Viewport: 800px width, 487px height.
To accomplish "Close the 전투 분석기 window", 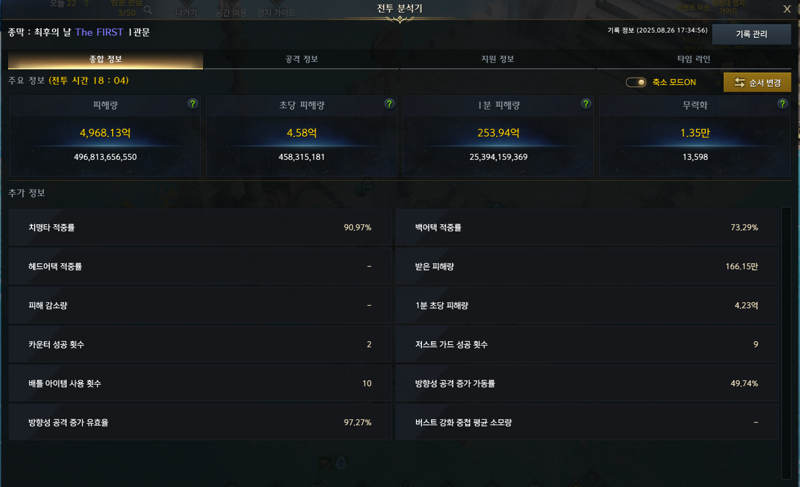I will 787,9.
